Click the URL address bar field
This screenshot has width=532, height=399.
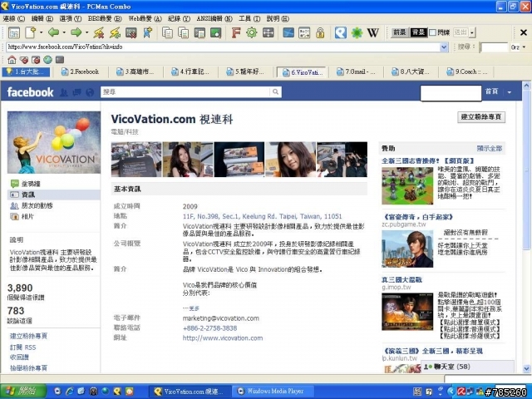click(x=223, y=47)
